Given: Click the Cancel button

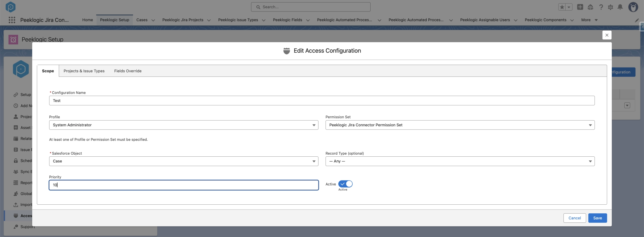Looking at the screenshot, I should point(575,218).
